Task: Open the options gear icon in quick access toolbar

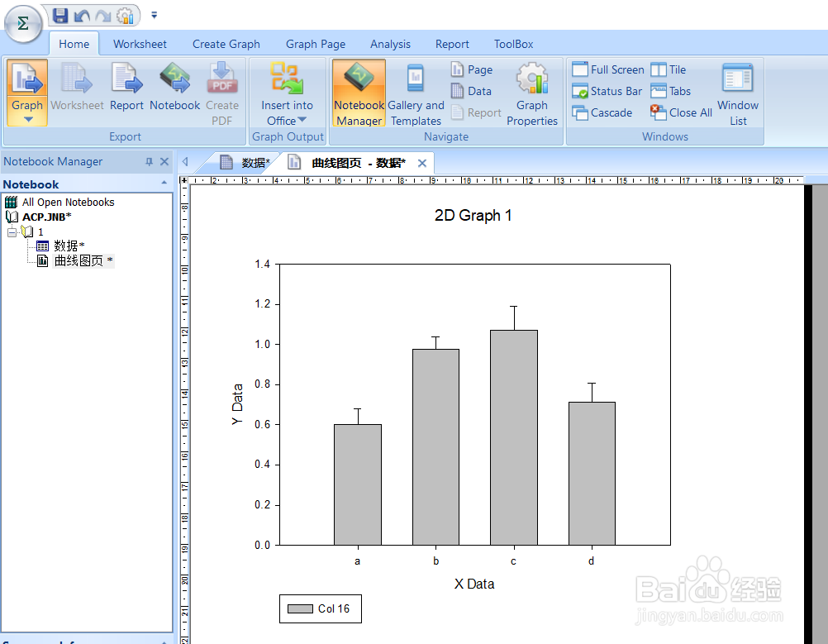Action: pyautogui.click(x=125, y=16)
